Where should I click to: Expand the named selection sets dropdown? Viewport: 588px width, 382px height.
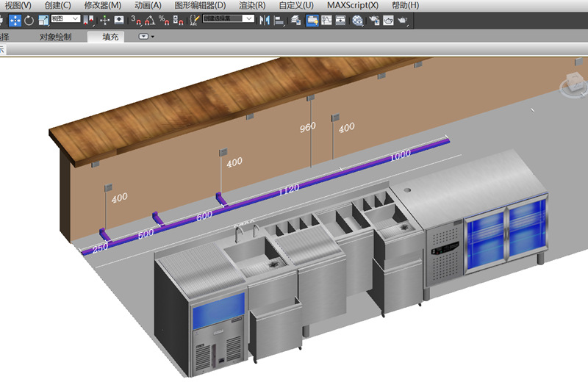250,18
